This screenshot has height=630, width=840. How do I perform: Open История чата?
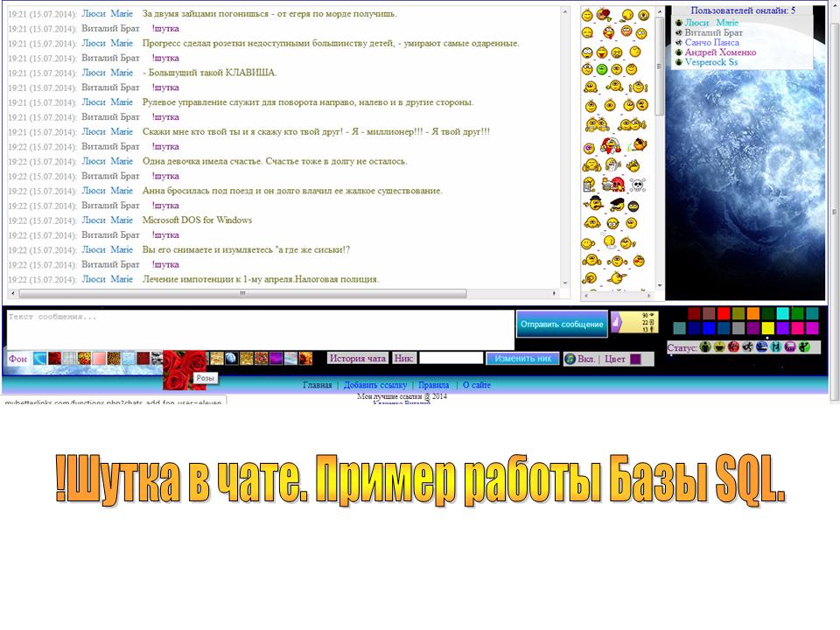tap(357, 359)
